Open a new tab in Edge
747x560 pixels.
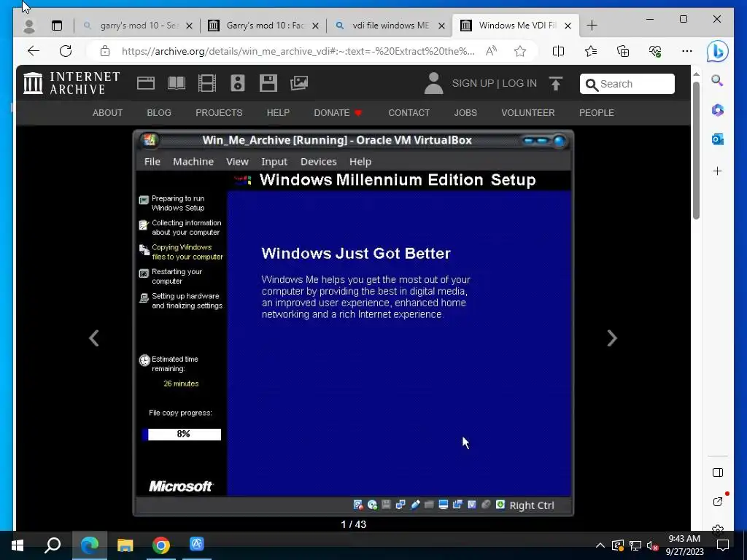(592, 26)
